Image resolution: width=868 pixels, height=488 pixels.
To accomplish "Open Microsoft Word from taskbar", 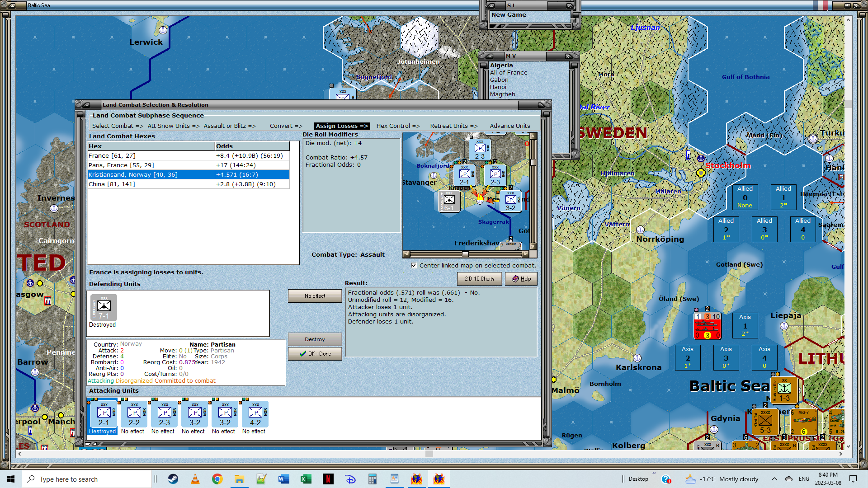I will (284, 479).
